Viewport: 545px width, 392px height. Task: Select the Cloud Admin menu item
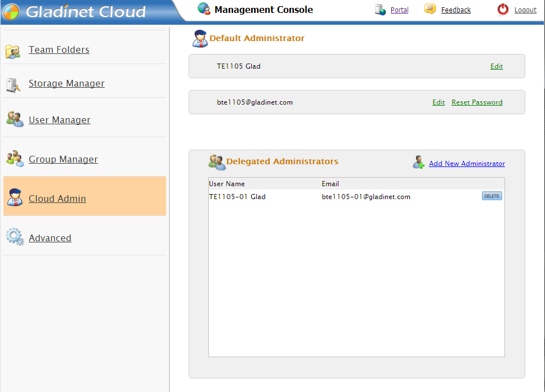(x=57, y=199)
